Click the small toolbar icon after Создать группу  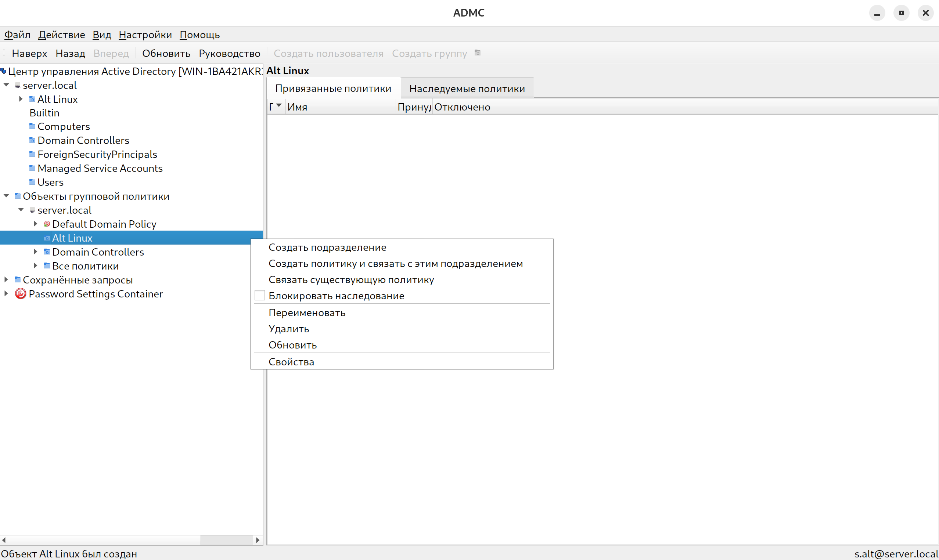478,53
